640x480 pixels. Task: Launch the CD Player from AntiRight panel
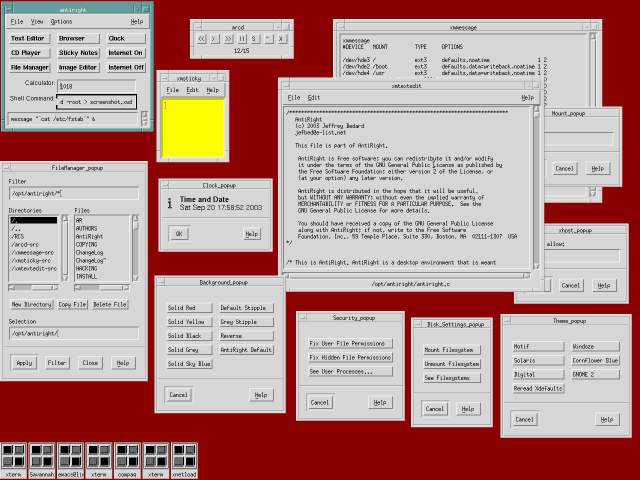27,52
